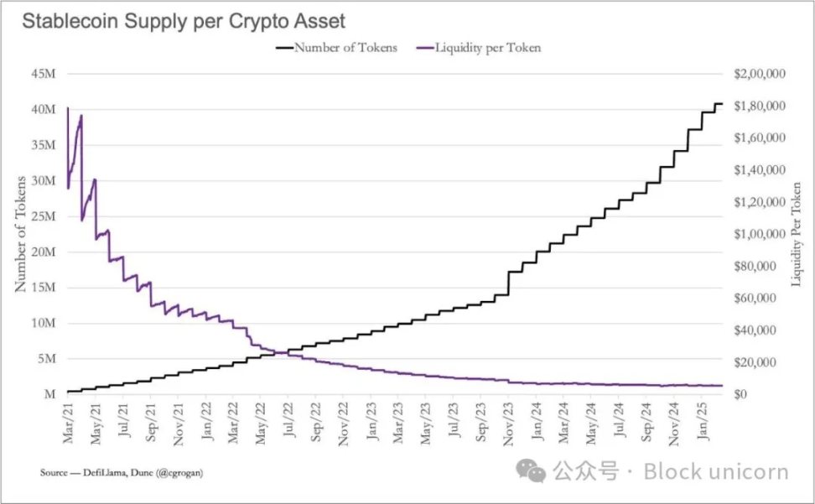Select the Liquidity per Token legend label
The width and height of the screenshot is (815, 504).
pos(487,48)
